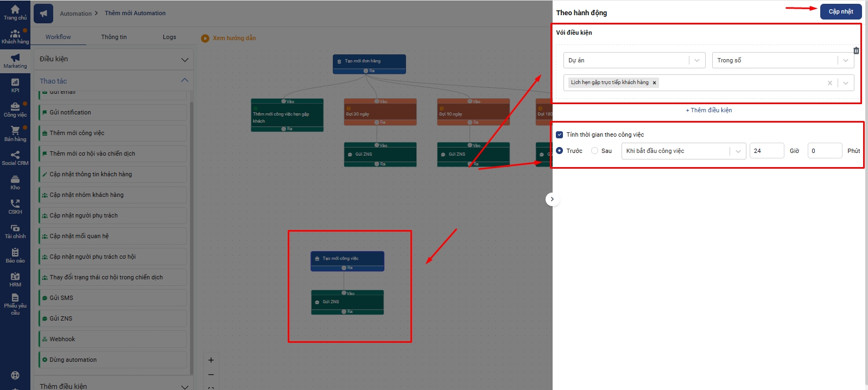Switch to the Logs tab
This screenshot has width=868, height=390.
coord(169,37)
